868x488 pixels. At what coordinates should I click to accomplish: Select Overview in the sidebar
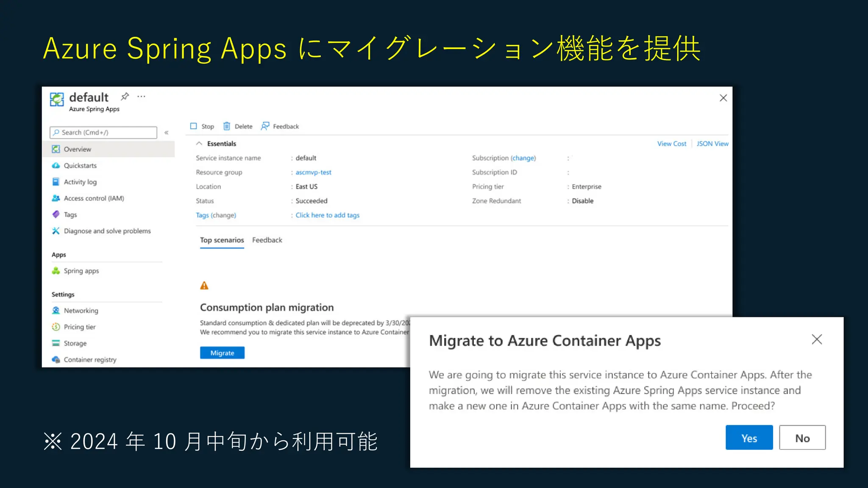tap(108, 149)
